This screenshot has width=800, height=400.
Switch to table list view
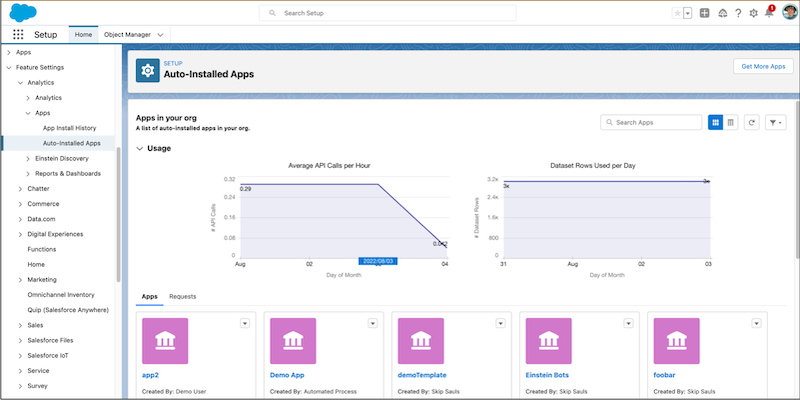point(731,122)
